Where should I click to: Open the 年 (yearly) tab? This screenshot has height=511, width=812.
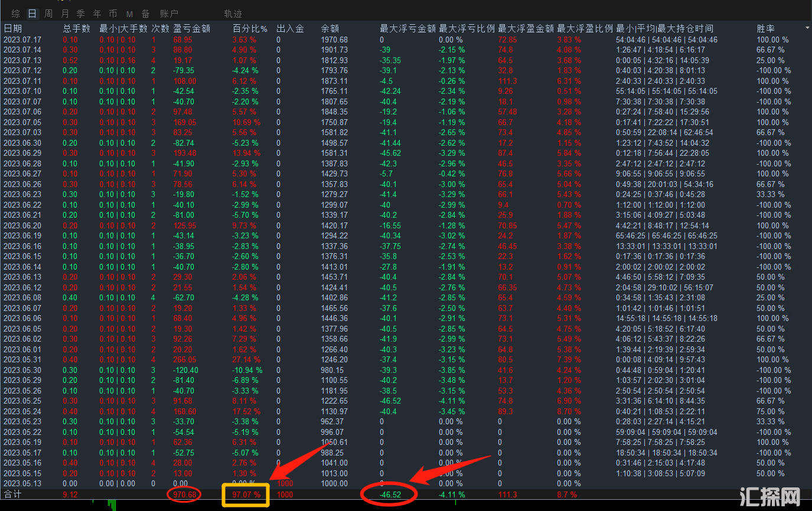pos(97,14)
